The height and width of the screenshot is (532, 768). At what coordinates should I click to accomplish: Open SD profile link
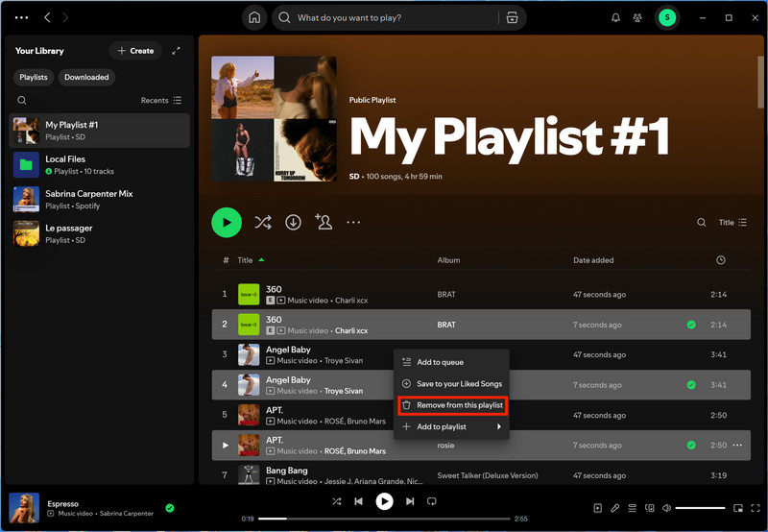click(354, 177)
